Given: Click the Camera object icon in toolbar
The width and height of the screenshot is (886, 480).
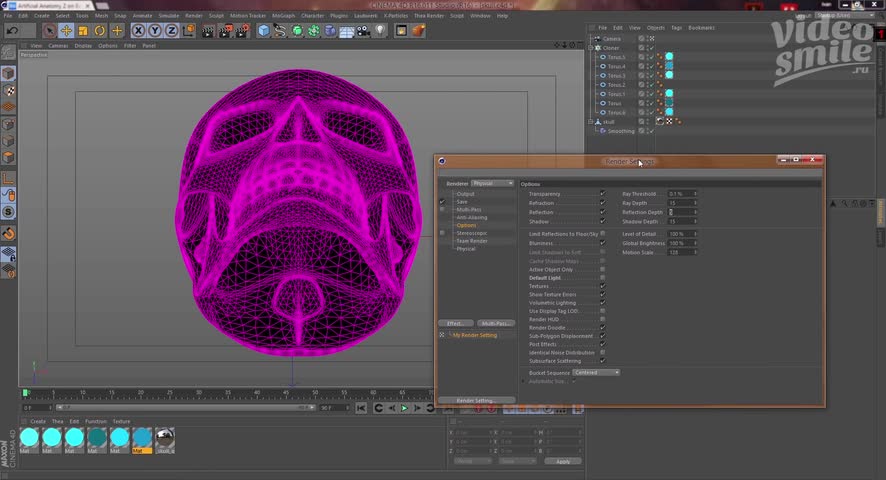Looking at the screenshot, I should (x=363, y=31).
